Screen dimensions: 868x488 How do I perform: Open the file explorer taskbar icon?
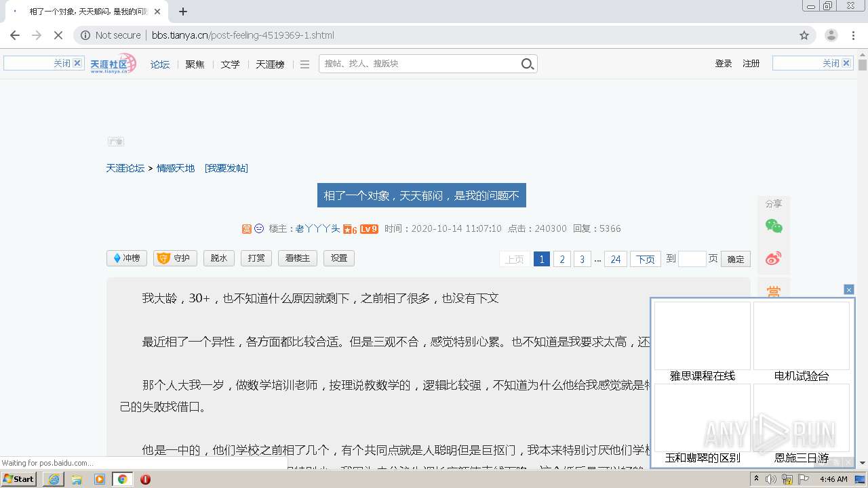77,479
